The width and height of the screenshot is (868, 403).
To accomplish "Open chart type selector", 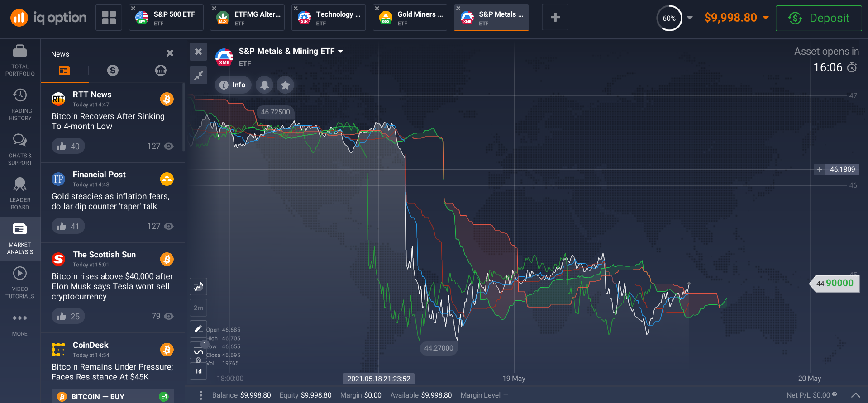I will click(198, 286).
